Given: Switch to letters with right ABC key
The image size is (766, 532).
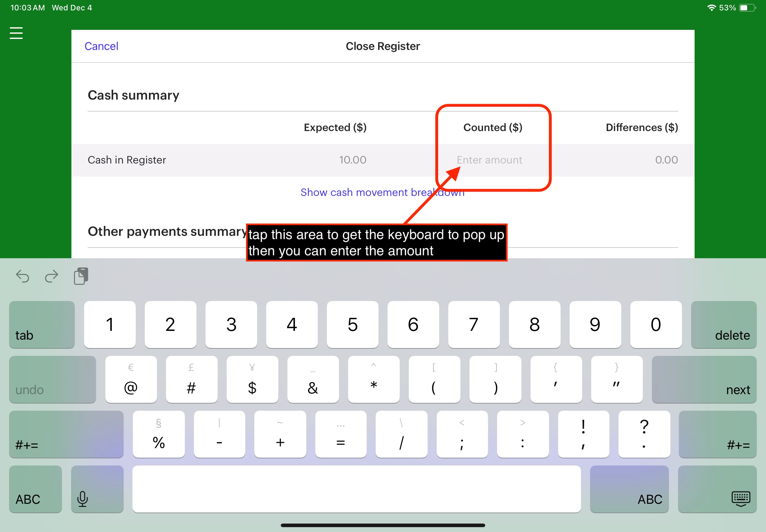Looking at the screenshot, I should pyautogui.click(x=629, y=489).
